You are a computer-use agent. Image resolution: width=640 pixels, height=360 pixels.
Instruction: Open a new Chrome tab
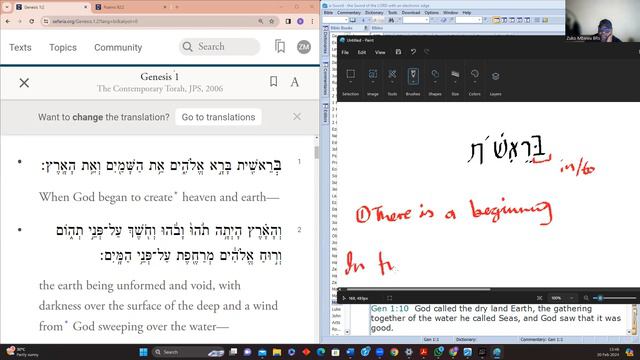coord(177,7)
